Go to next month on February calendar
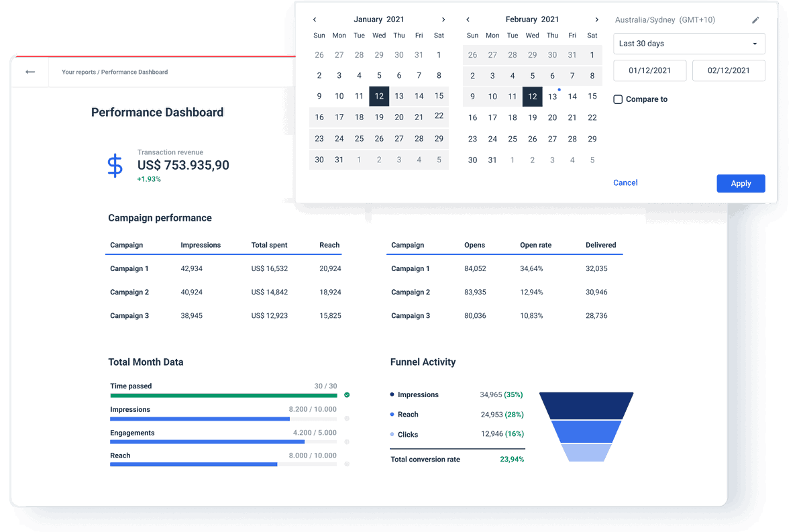The height and width of the screenshot is (532, 805). [597, 19]
